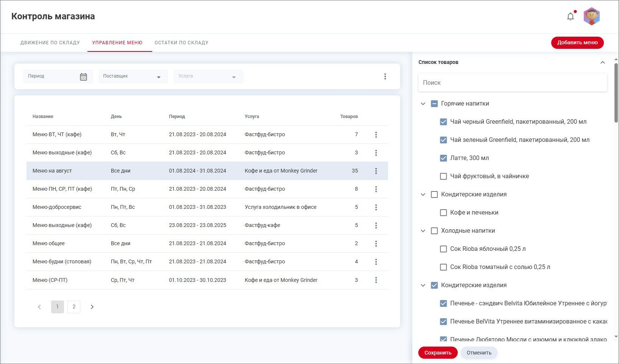Screen dimensions: 619x364
Task: Switch to Движение по складу tab
Action: point(50,43)
